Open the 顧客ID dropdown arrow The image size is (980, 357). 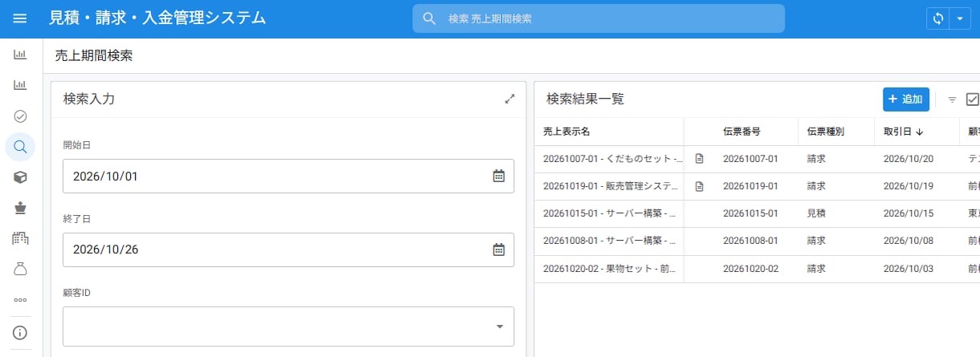pos(500,327)
